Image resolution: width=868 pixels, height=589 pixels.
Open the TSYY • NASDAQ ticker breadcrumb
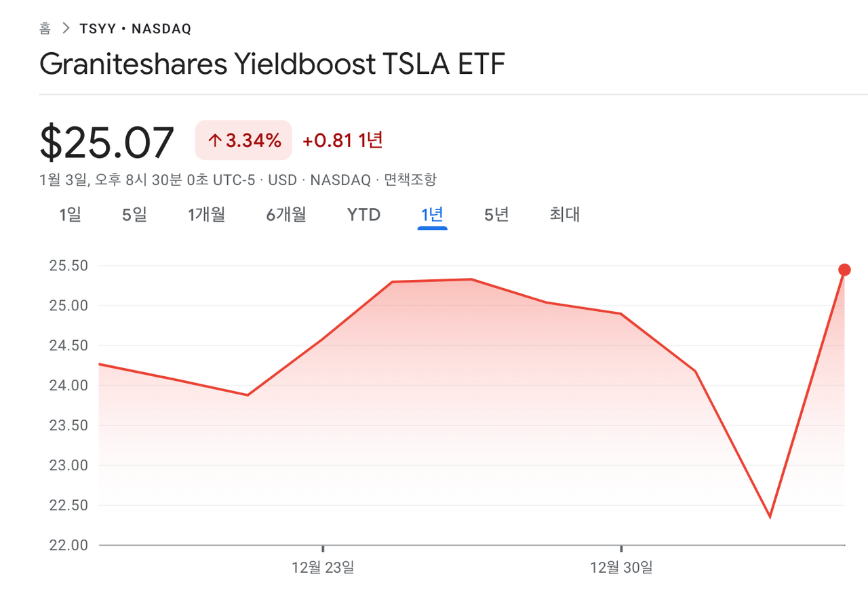tap(135, 28)
